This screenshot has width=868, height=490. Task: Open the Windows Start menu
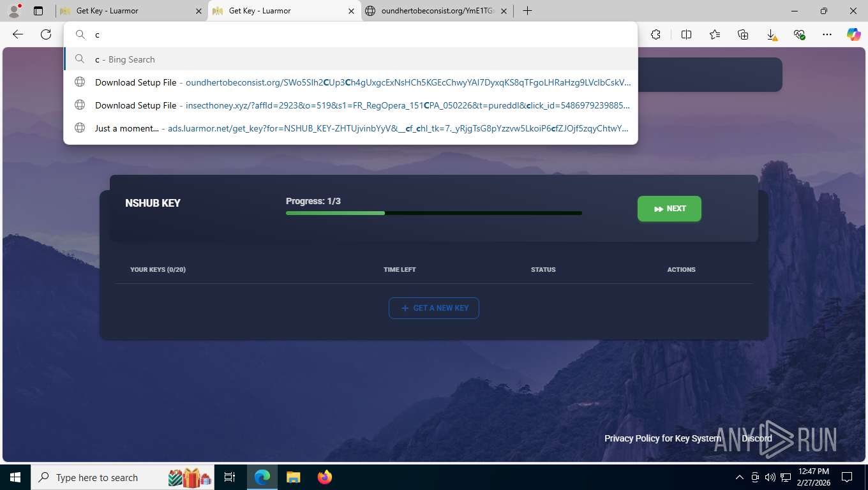(x=15, y=477)
